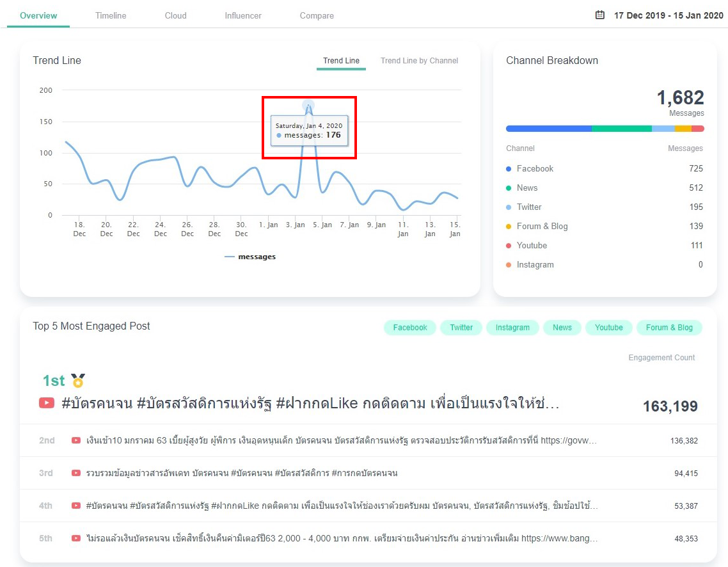This screenshot has width=728, height=567.
Task: Select the Twitter filter chip
Action: click(x=461, y=328)
